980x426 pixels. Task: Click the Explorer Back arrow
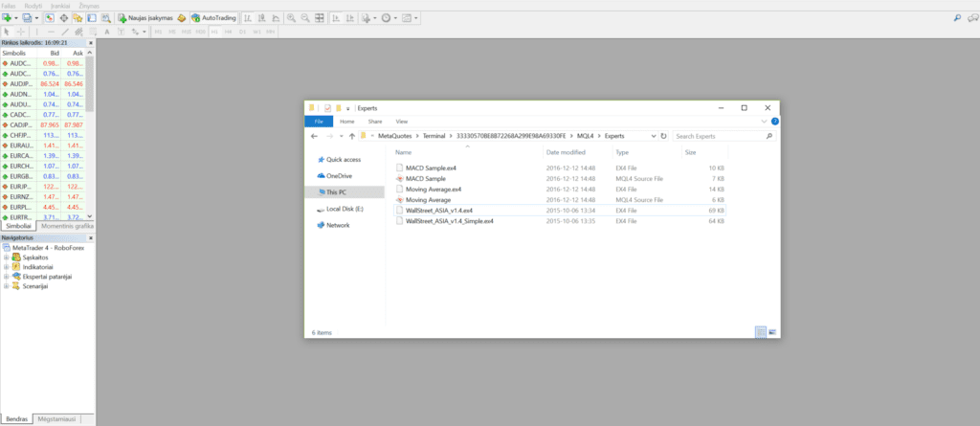click(x=314, y=136)
